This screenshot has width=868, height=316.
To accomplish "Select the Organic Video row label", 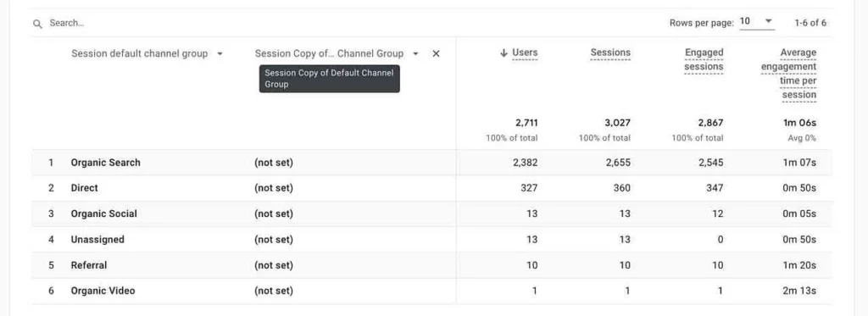I will click(103, 291).
